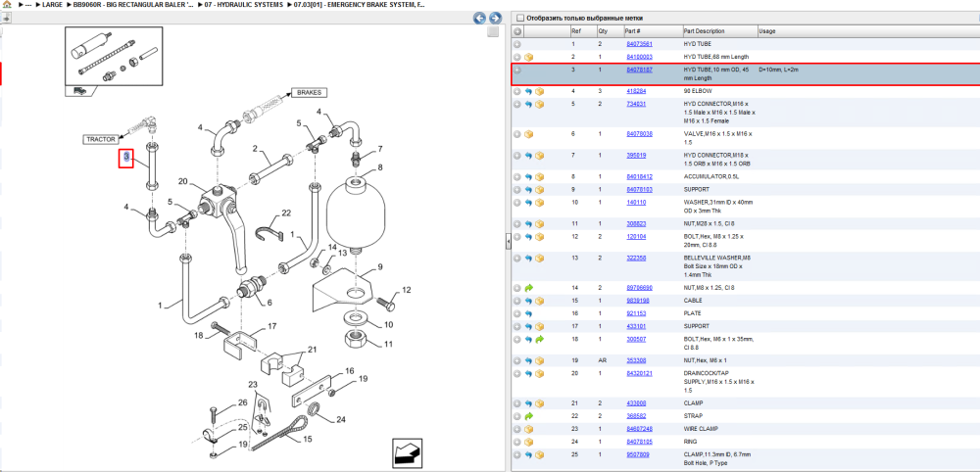The image size is (980, 472).
Task: Toggle the pin panel button at top left
Action: 5,18
